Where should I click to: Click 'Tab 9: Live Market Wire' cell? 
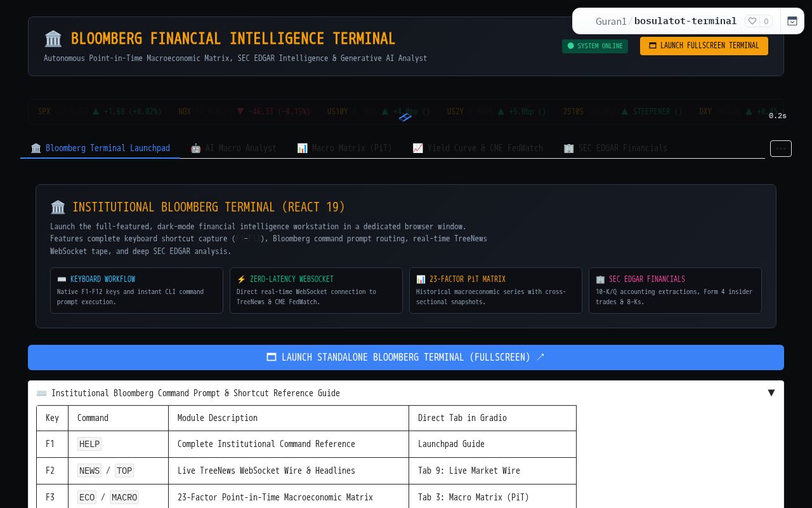(x=492, y=471)
